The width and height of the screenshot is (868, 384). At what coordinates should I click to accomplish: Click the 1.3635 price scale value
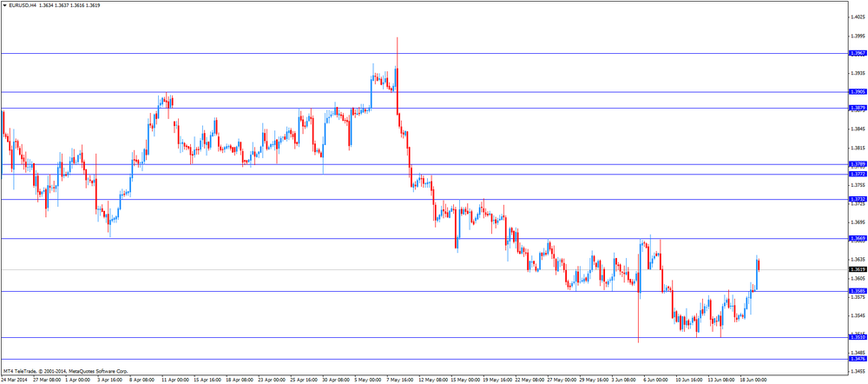(x=858, y=259)
